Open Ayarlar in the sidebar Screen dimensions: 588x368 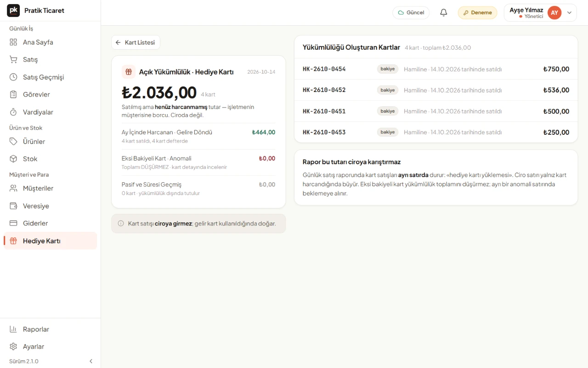pyautogui.click(x=51, y=347)
